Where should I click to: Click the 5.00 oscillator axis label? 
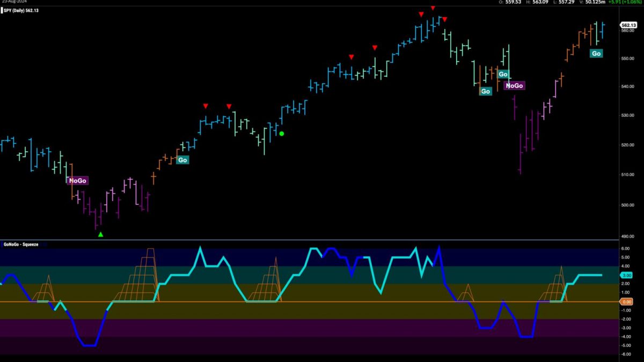pyautogui.click(x=626, y=257)
